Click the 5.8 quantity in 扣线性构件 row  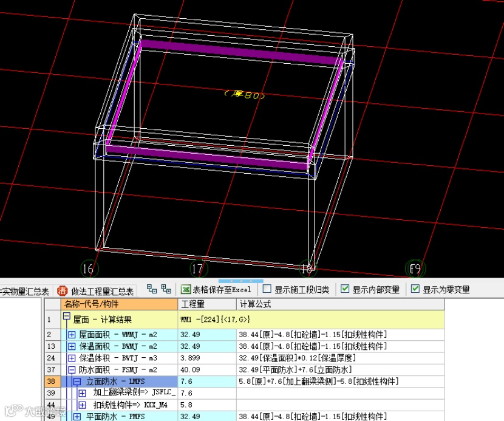click(x=207, y=405)
